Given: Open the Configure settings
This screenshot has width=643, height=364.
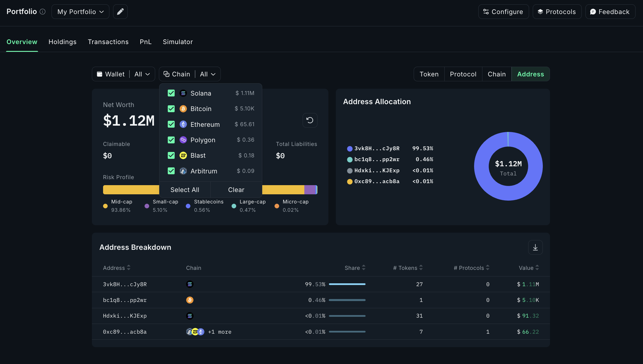Looking at the screenshot, I should [x=503, y=11].
